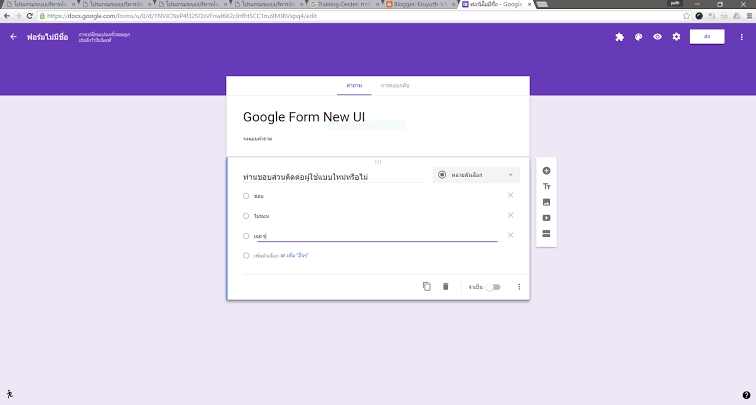756x405 pixels.
Task: Open the multiple choice question type dropdown
Action: click(x=476, y=175)
